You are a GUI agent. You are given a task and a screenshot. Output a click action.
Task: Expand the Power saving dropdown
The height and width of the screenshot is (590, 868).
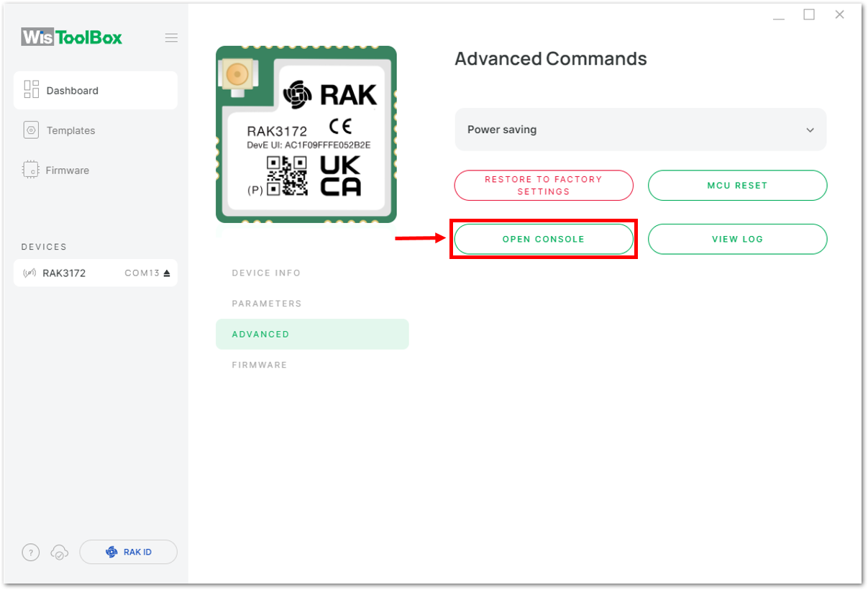[641, 130]
